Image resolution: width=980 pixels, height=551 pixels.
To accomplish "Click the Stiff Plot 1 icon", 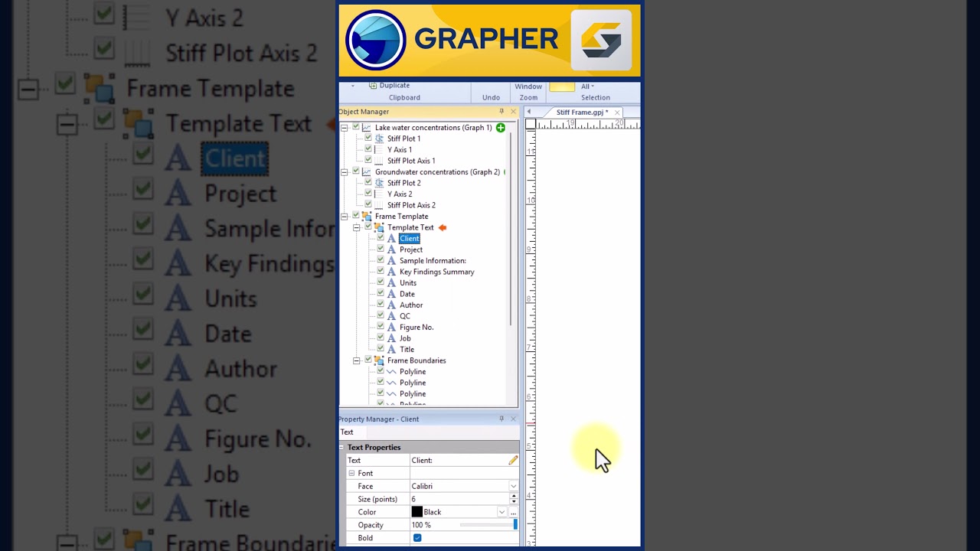I will [380, 139].
